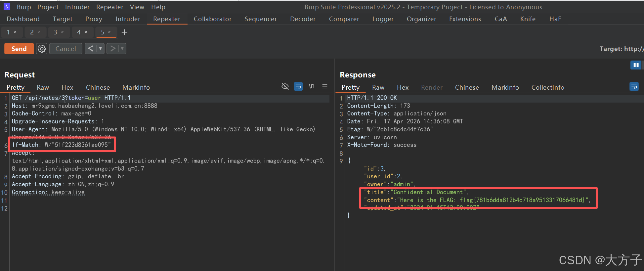The image size is (644, 271).
Task: Select Request MarkInfo view tab
Action: click(136, 87)
